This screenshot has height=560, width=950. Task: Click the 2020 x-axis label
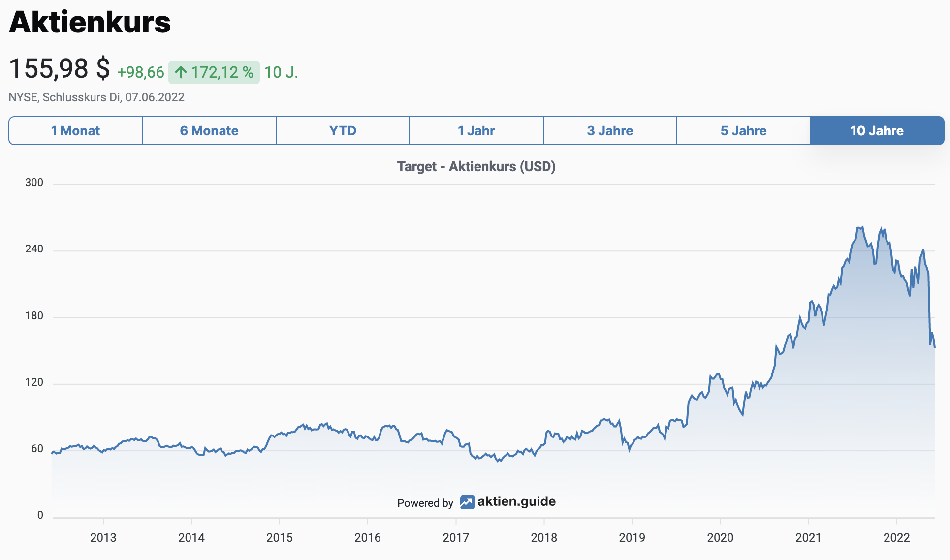[x=720, y=538]
